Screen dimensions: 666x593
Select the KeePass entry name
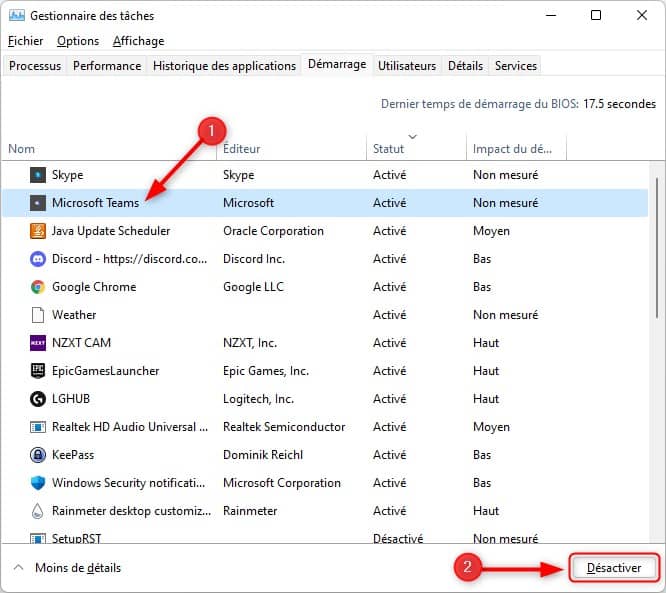[x=73, y=455]
